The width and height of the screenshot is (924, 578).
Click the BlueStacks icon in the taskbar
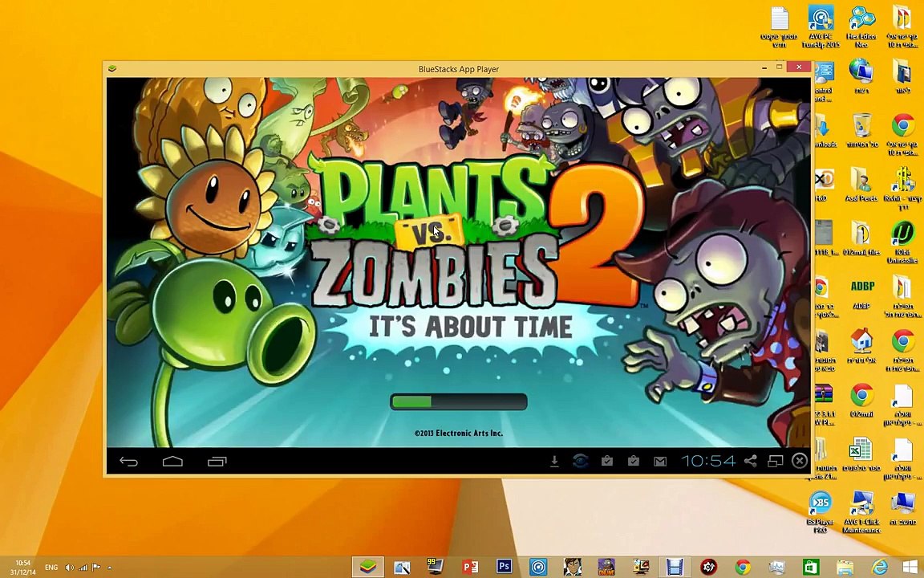pyautogui.click(x=368, y=568)
